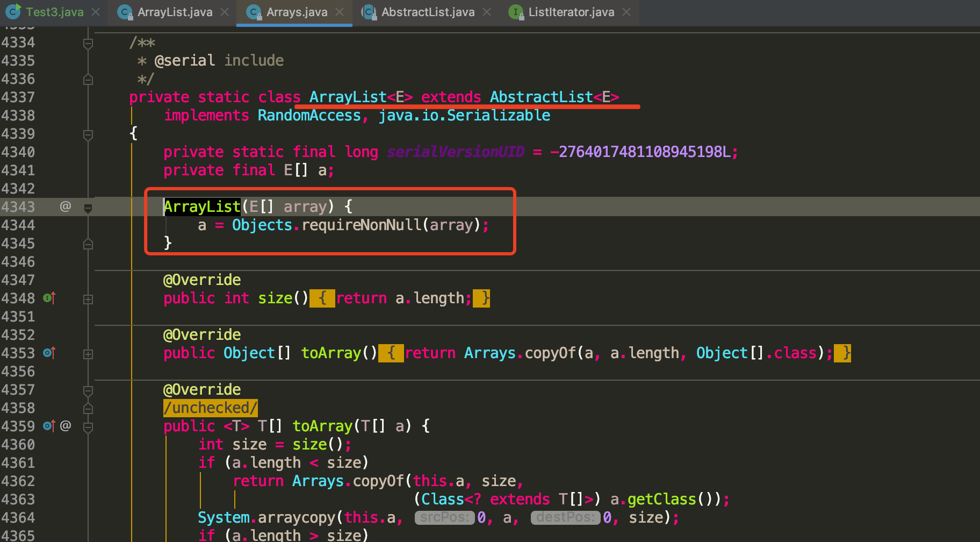
Task: Click the AbstractList<E> superclass name
Action: [554, 97]
